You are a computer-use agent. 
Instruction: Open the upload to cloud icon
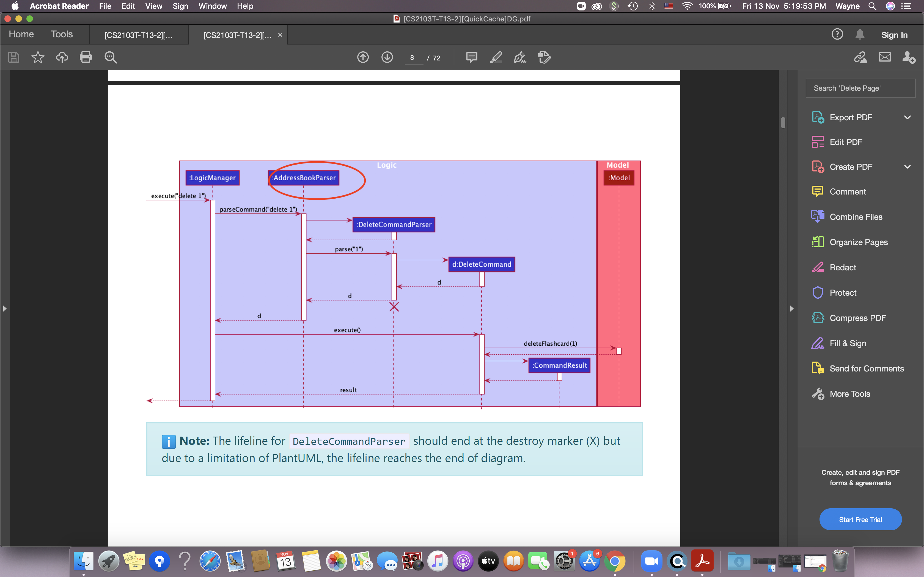(62, 57)
